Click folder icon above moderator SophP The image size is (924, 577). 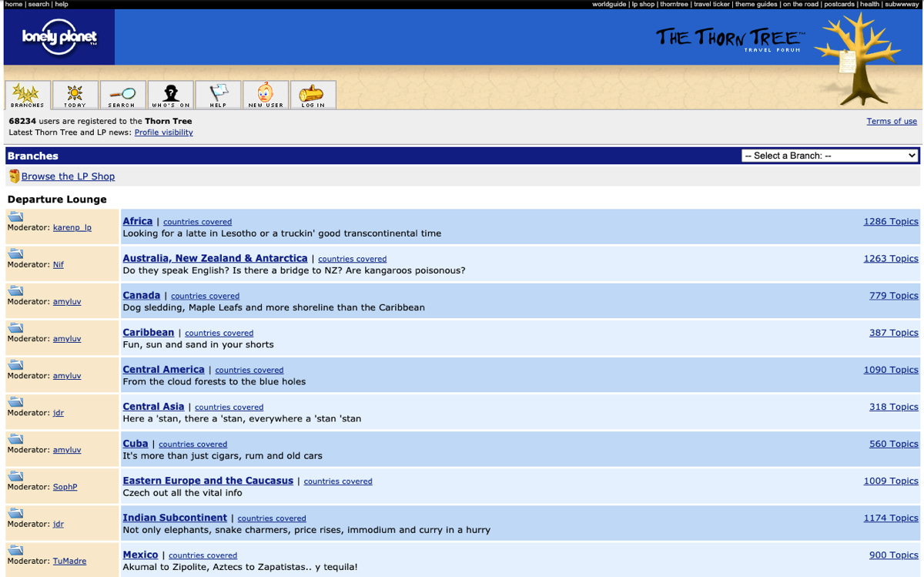tap(15, 475)
